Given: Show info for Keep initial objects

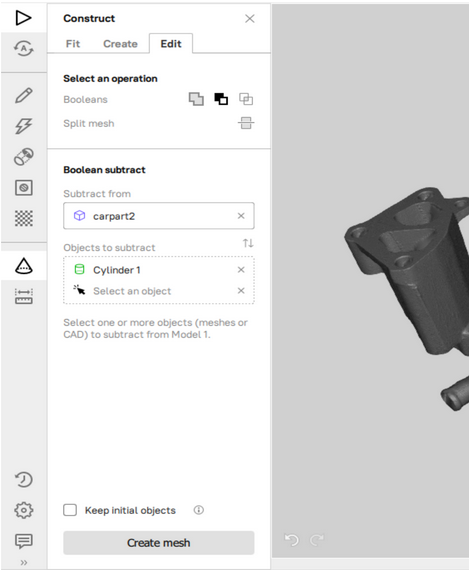Looking at the screenshot, I should [x=198, y=510].
